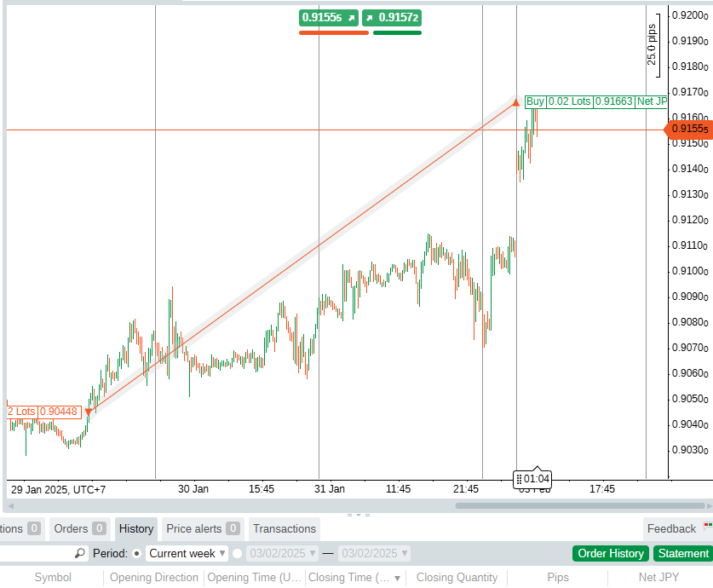Open the end date 03/02/2025 picker

[x=375, y=553]
